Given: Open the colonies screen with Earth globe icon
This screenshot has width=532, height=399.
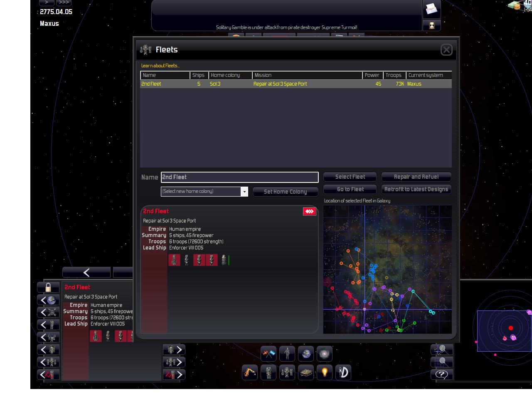Looking at the screenshot, I should (x=306, y=354).
